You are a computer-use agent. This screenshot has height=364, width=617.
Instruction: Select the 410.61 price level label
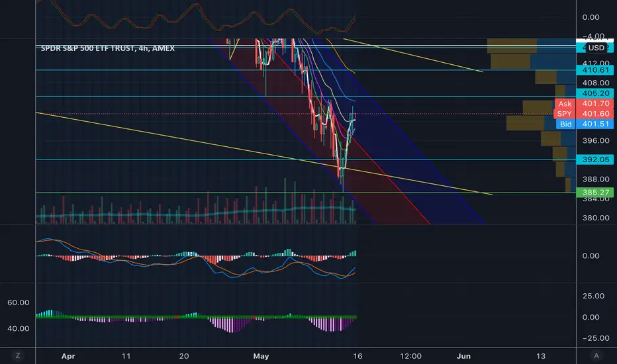pos(594,70)
